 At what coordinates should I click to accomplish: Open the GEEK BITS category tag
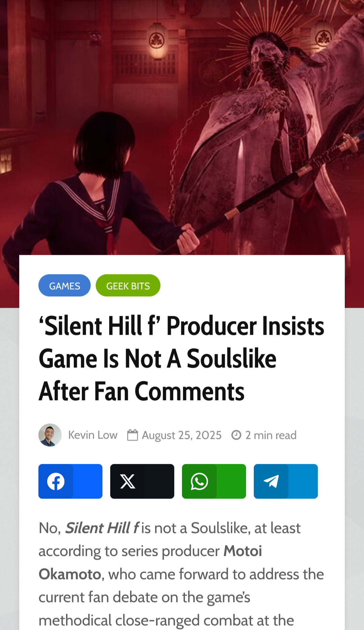128,286
